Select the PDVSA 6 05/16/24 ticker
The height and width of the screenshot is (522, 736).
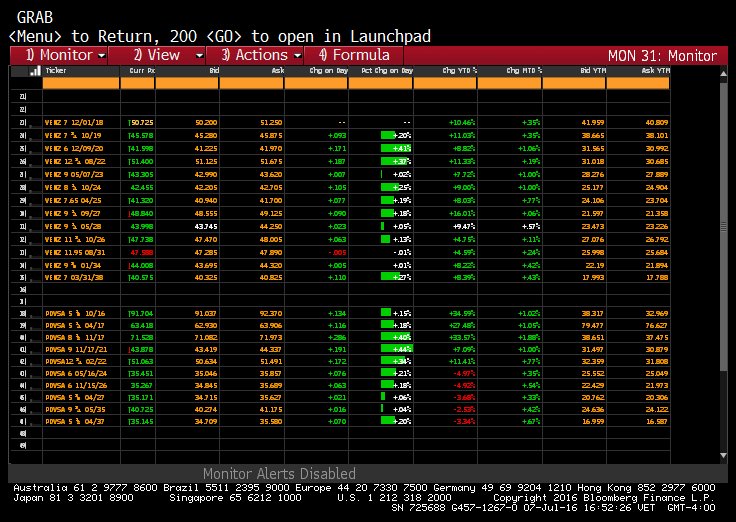(76, 374)
